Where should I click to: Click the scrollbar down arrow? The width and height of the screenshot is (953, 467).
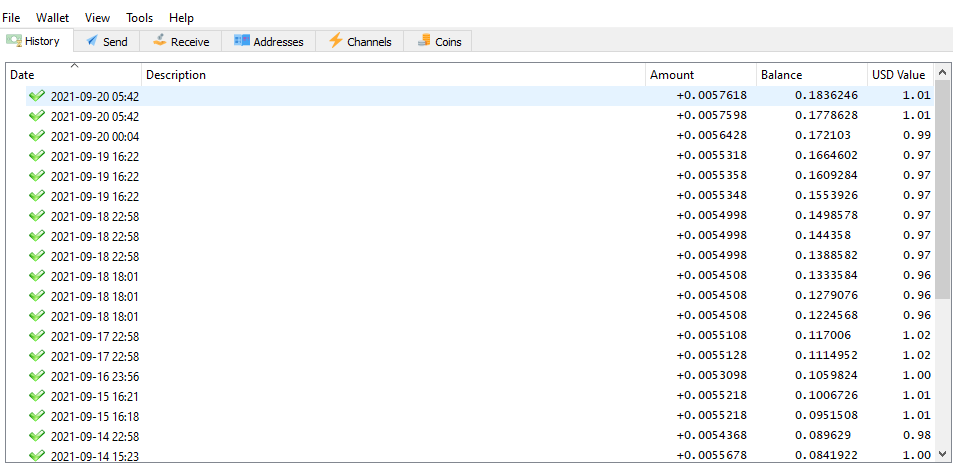pyautogui.click(x=943, y=454)
